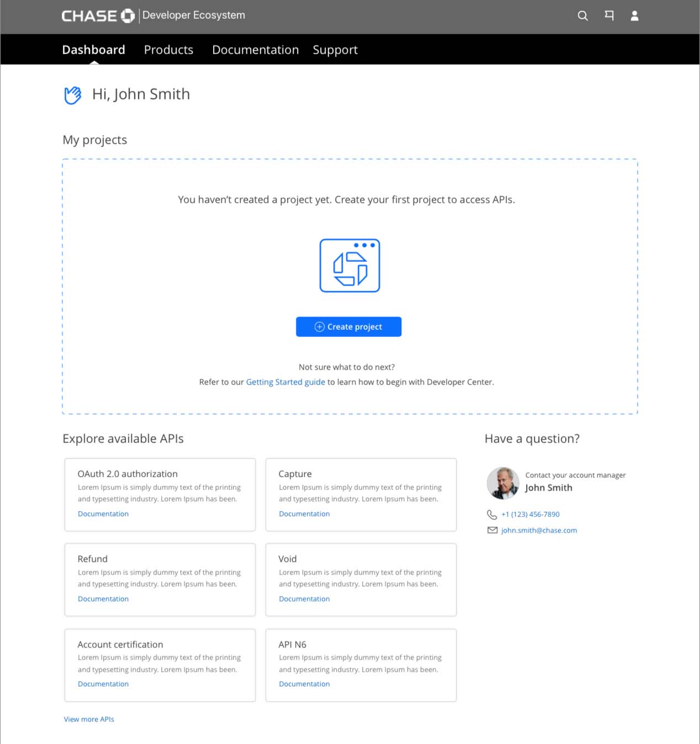Click the project window illustration icon

pos(350,266)
